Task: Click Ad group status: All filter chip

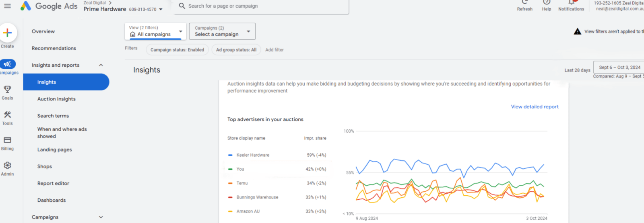Action: 236,50
